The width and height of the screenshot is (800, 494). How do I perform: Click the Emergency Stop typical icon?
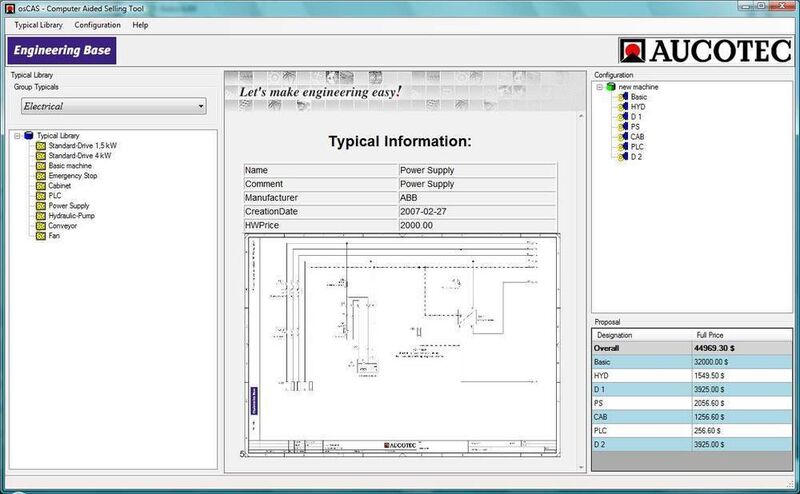click(41, 176)
